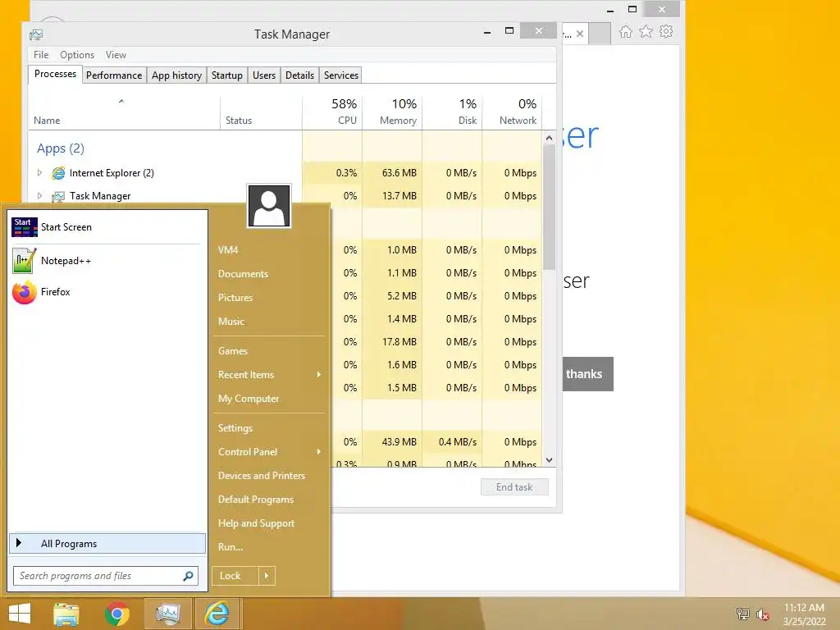
Task: Click the process list scroll up arrow
Action: [549, 138]
